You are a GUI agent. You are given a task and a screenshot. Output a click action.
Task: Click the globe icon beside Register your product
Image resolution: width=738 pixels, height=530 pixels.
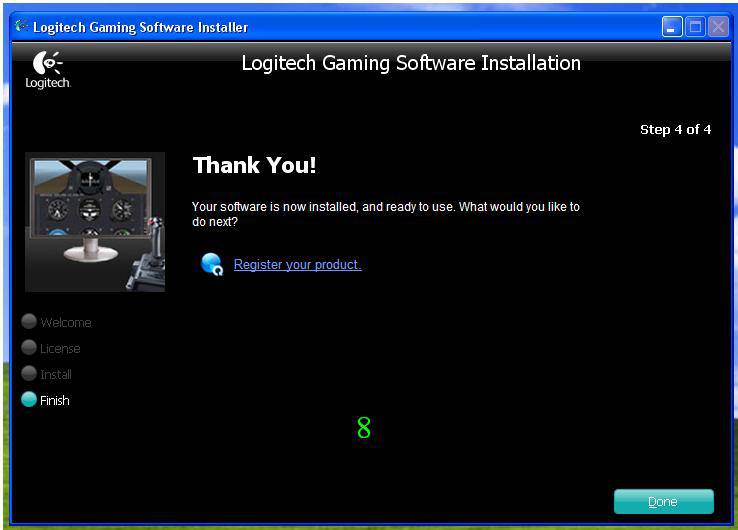(212, 264)
